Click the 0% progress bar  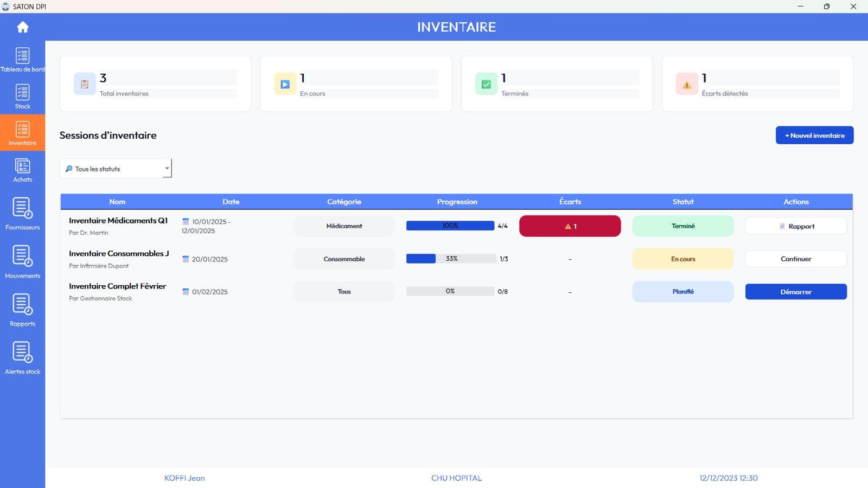pyautogui.click(x=450, y=291)
